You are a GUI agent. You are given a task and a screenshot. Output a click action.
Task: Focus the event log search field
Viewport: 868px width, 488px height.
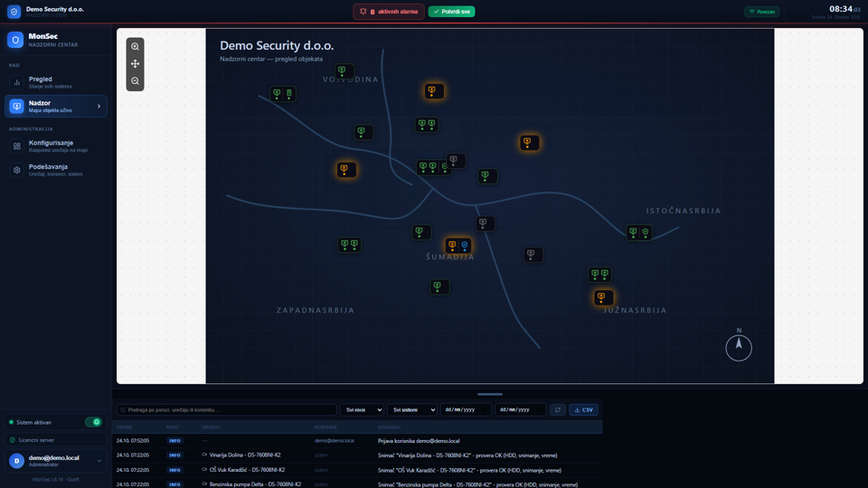click(226, 410)
